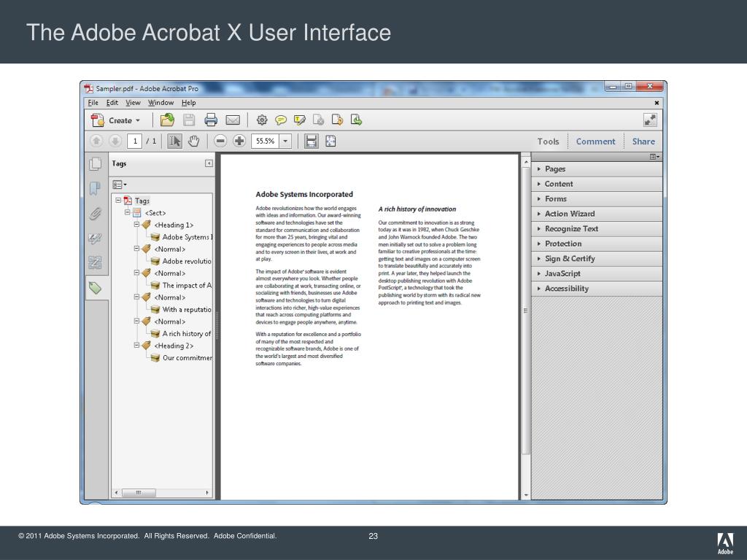The width and height of the screenshot is (747, 560).
Task: Open a file with the folder icon
Action: coord(167,120)
